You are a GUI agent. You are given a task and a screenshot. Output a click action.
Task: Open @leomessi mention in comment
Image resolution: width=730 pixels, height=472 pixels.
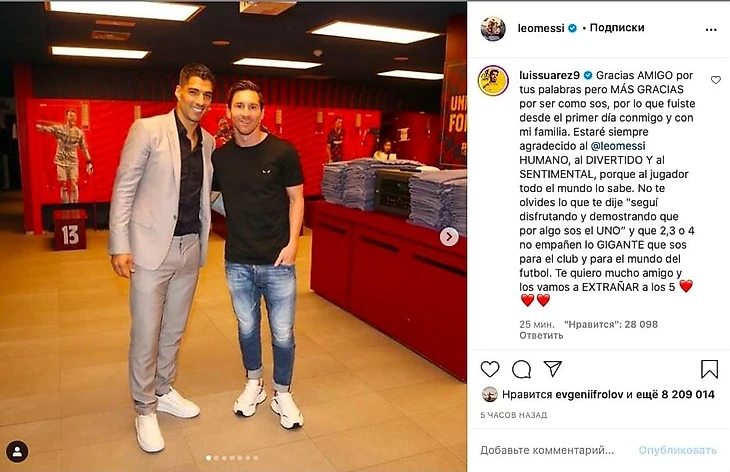[x=618, y=146]
